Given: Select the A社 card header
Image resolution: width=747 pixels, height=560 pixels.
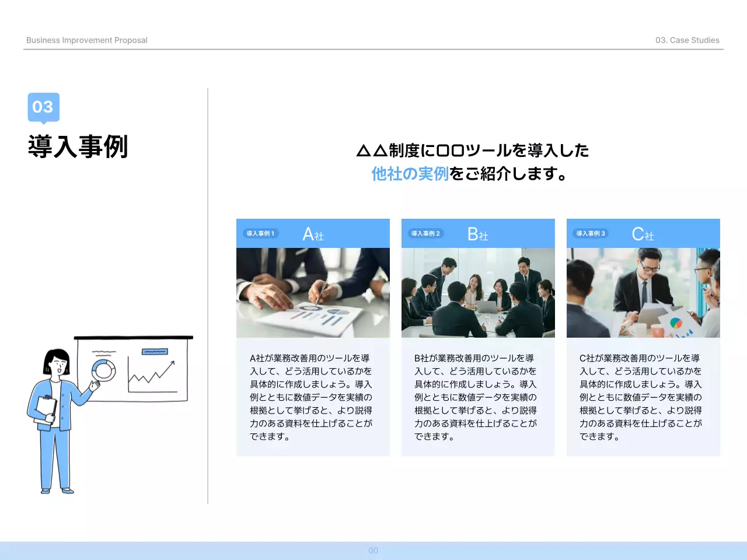Looking at the screenshot, I should 313,234.
